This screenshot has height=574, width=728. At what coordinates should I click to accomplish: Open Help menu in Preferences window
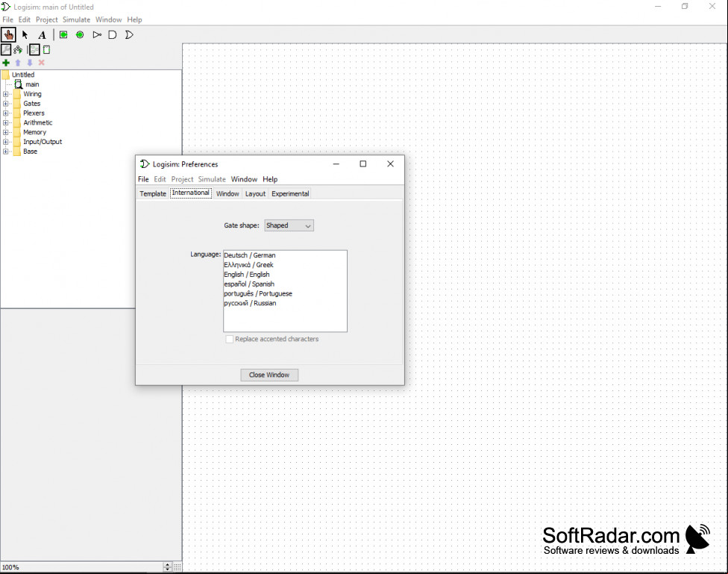[x=270, y=179]
